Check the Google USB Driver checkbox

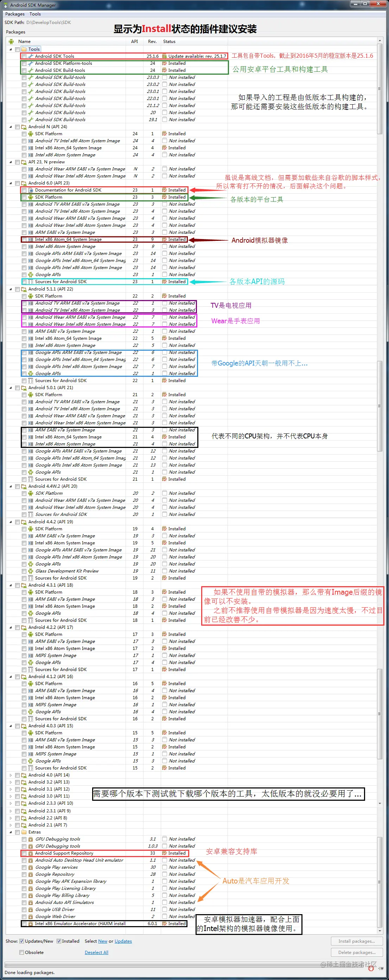(x=24, y=910)
